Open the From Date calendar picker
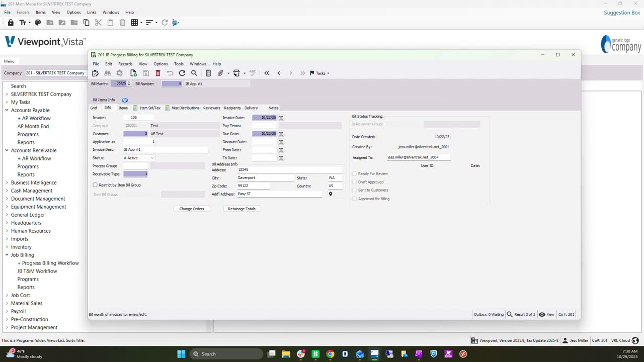Viewport: 644px width, 362px height. click(281, 150)
